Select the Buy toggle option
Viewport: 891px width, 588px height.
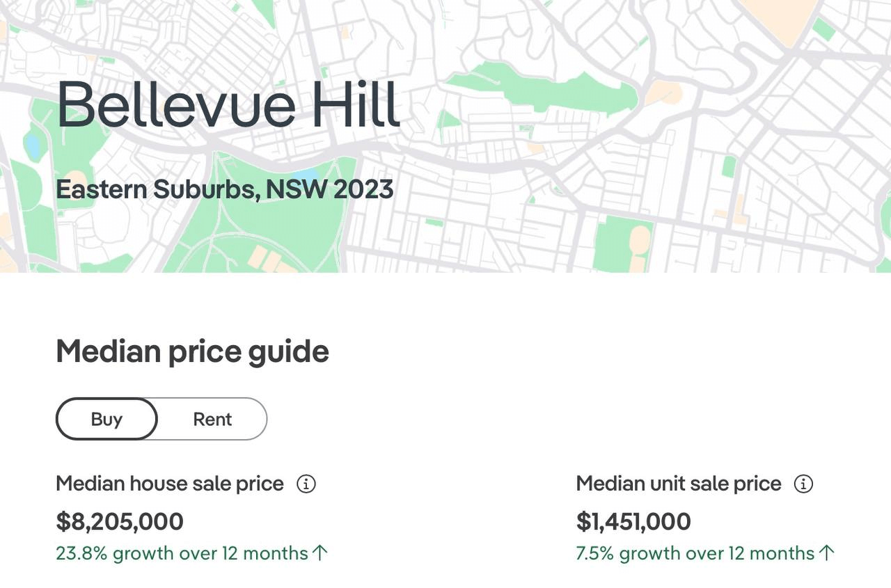(x=107, y=419)
